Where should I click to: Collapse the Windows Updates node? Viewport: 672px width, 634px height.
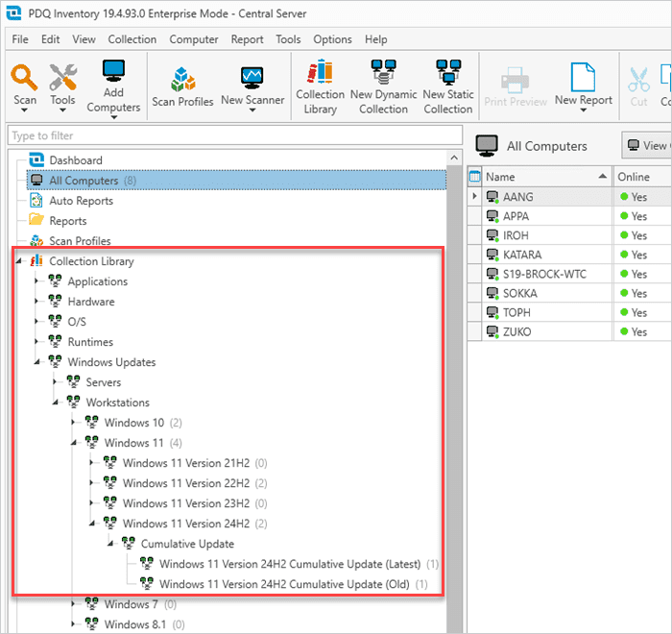point(37,362)
